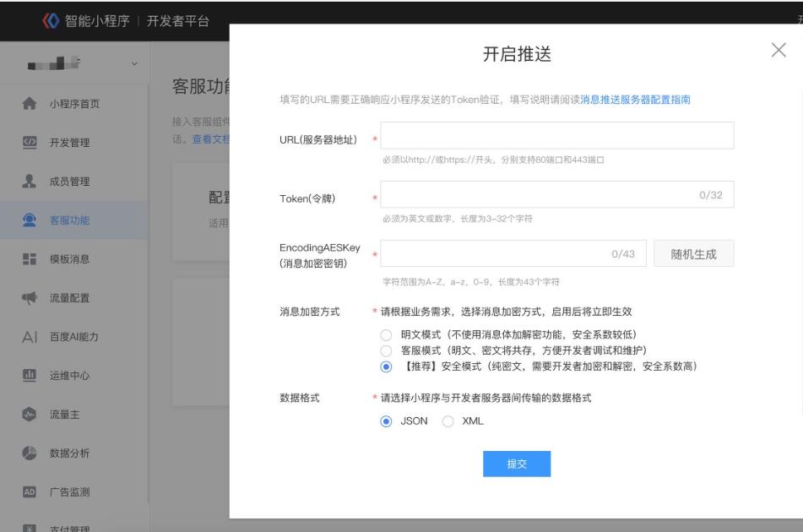Close the 开启推送 dialog with X
The height and width of the screenshot is (532, 803).
(x=779, y=50)
